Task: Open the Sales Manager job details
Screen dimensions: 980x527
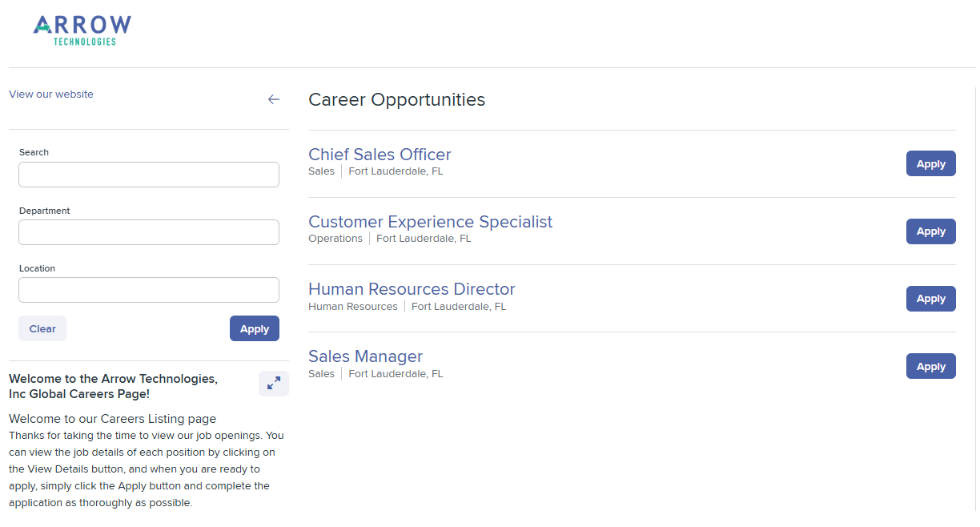Action: tap(365, 356)
